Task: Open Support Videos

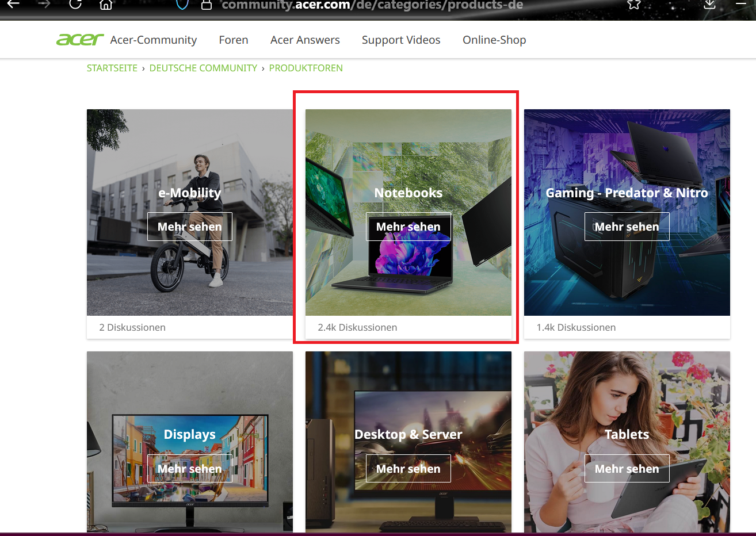Action: [401, 40]
